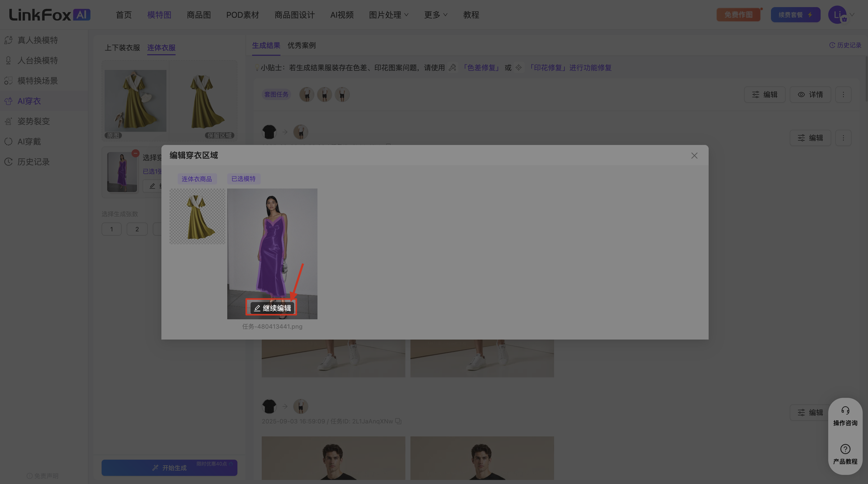Click the selected purple-dress model thumbnail
Viewport: 868px width, 484px height.
(x=122, y=172)
